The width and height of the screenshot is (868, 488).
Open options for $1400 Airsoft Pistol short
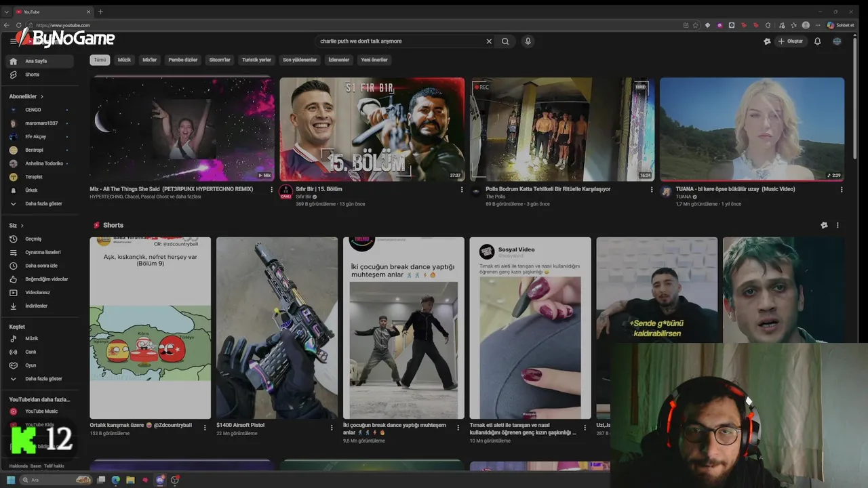[x=332, y=428]
